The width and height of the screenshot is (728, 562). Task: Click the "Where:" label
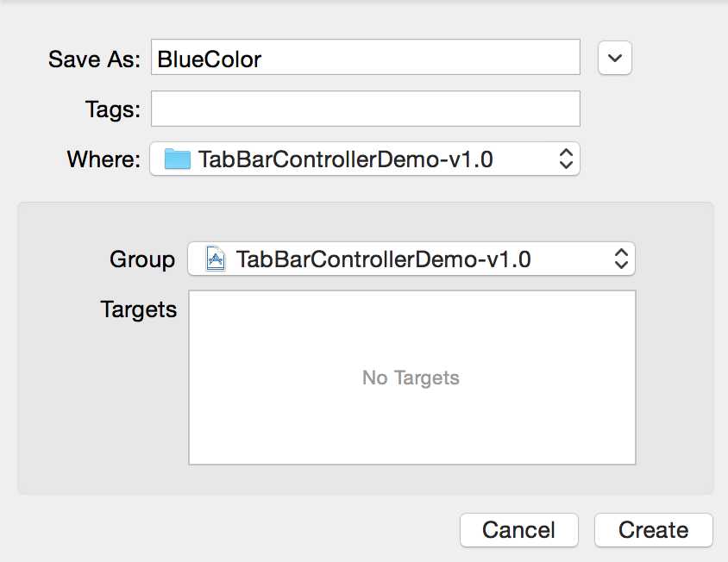pos(103,159)
